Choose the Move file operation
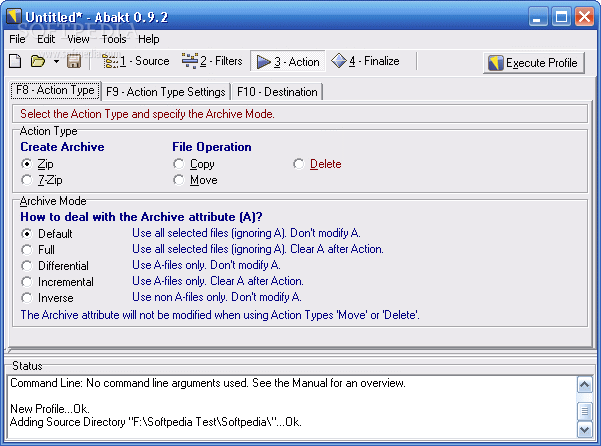Viewport: 601px width, 446px height. click(x=179, y=180)
